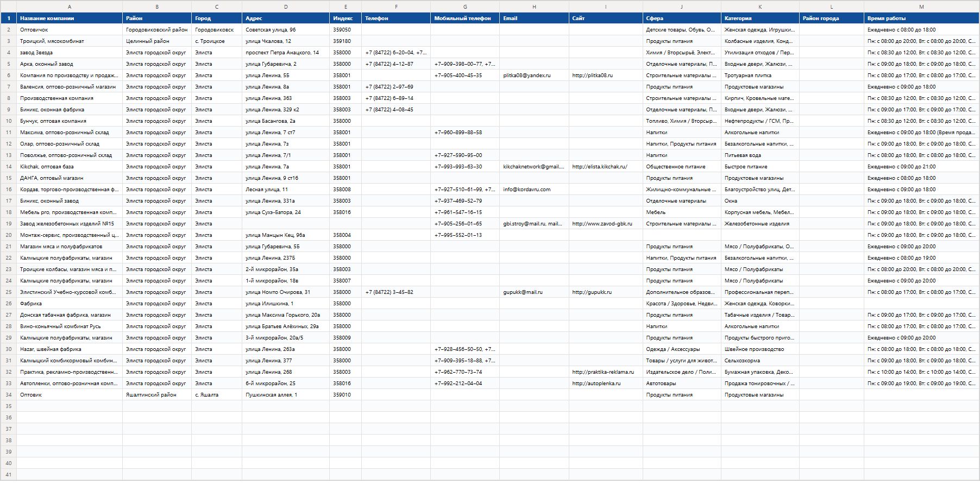The width and height of the screenshot is (980, 490).
Task: Click the 'Яшалтинский район' cell
Action: pyautogui.click(x=157, y=395)
